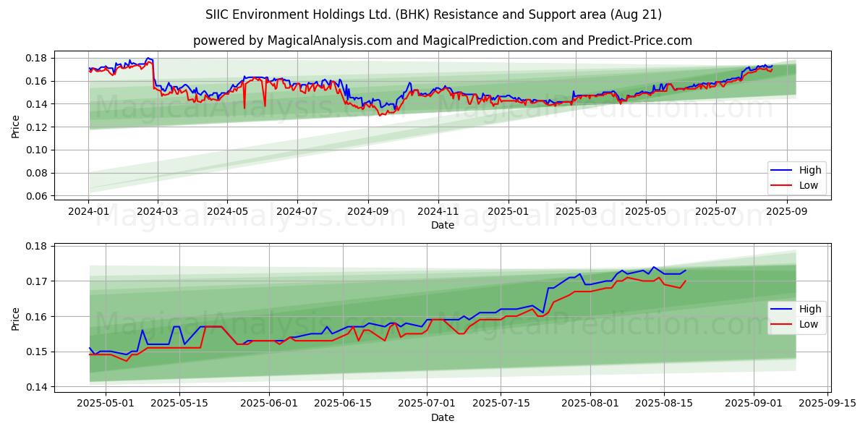Click the 0.18 price tick of the yearly chart
This screenshot has height=434, width=868.
pyautogui.click(x=37, y=59)
